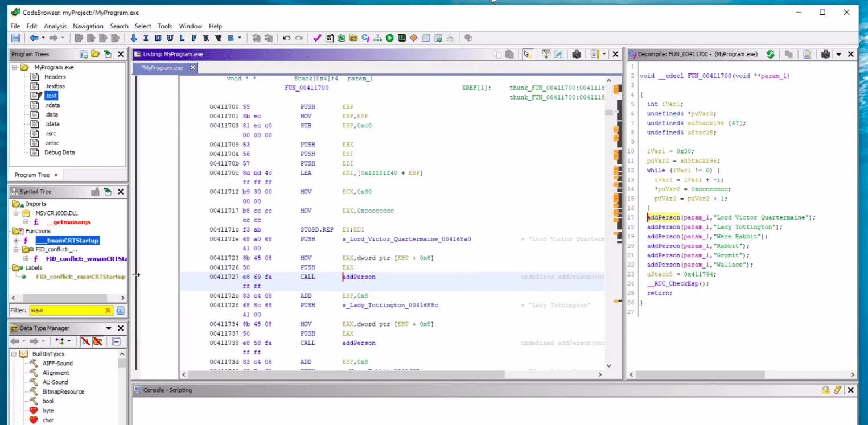The height and width of the screenshot is (425, 868).
Task: Open the Bookmarks checkmark toolbar icon
Action: pyautogui.click(x=318, y=38)
